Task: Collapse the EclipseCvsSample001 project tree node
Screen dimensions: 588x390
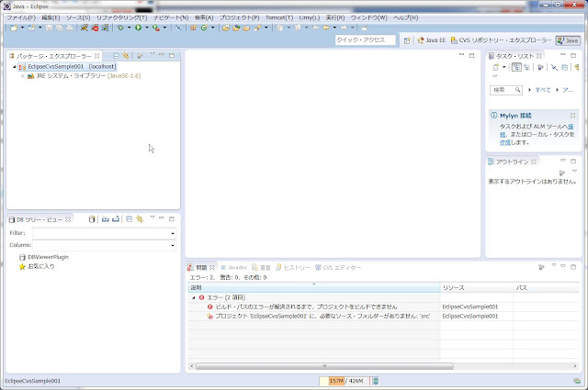Action: pos(15,67)
